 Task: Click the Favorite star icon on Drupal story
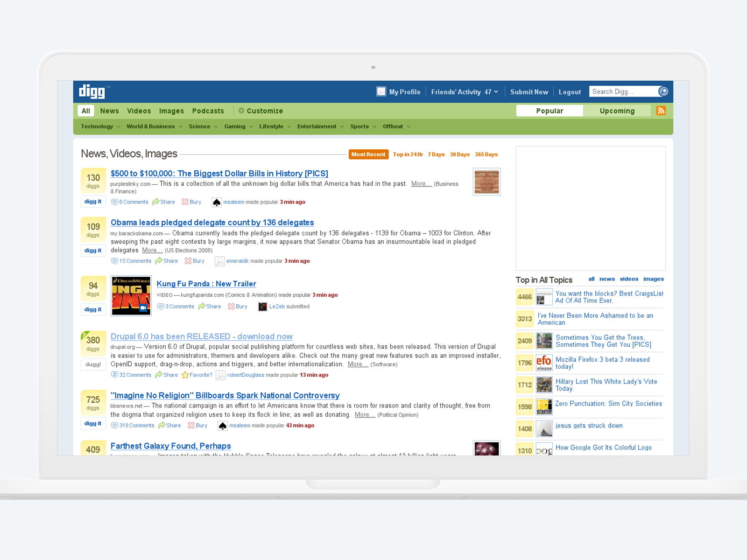[185, 375]
